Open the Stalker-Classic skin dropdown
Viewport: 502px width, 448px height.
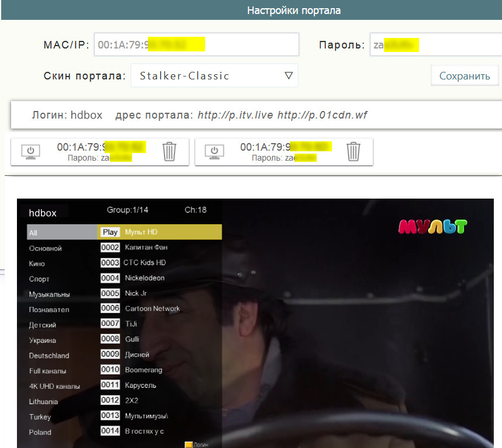[x=214, y=75]
